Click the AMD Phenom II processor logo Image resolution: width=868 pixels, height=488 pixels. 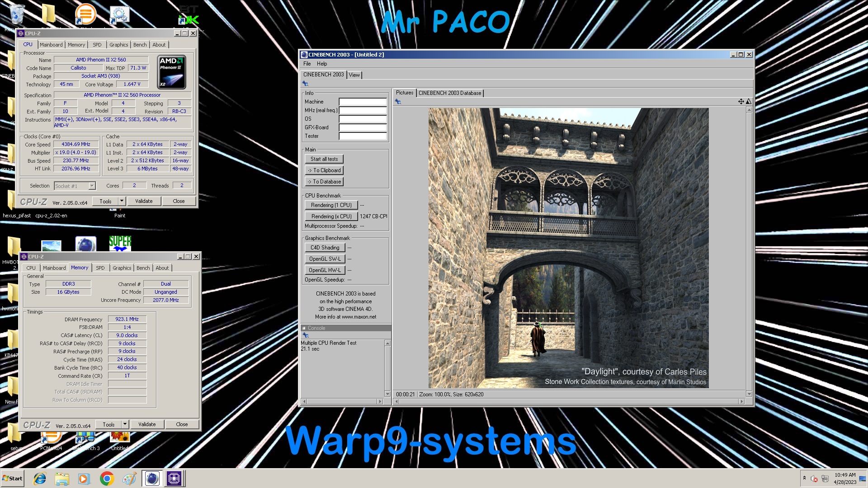pyautogui.click(x=172, y=72)
